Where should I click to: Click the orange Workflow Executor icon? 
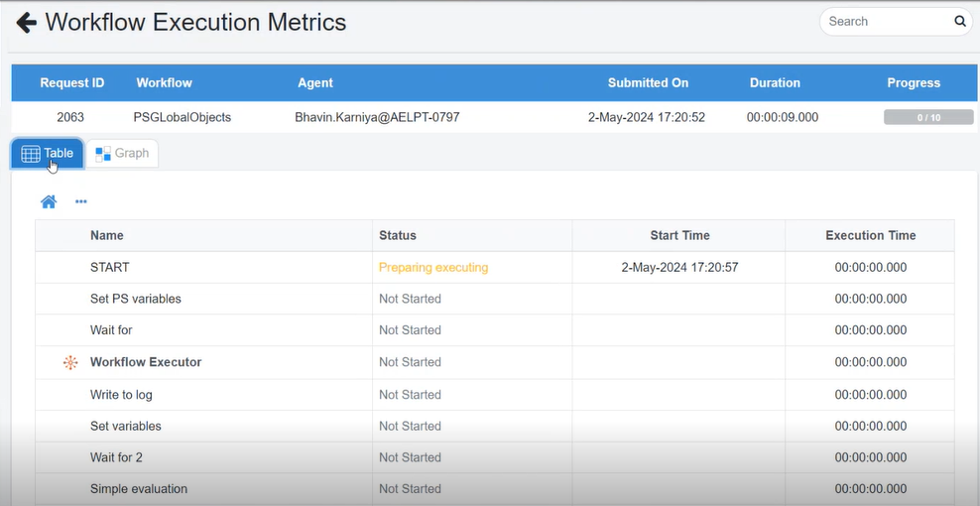coord(70,362)
